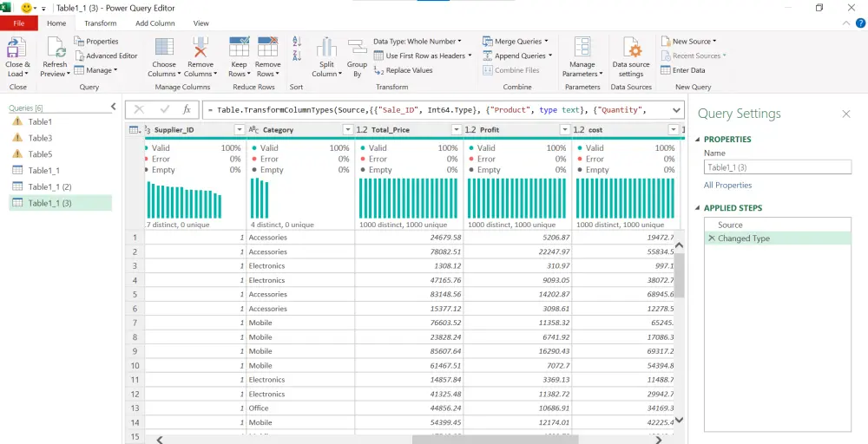Open the Merge Queries dropdown
The image size is (868, 444).
coord(516,42)
